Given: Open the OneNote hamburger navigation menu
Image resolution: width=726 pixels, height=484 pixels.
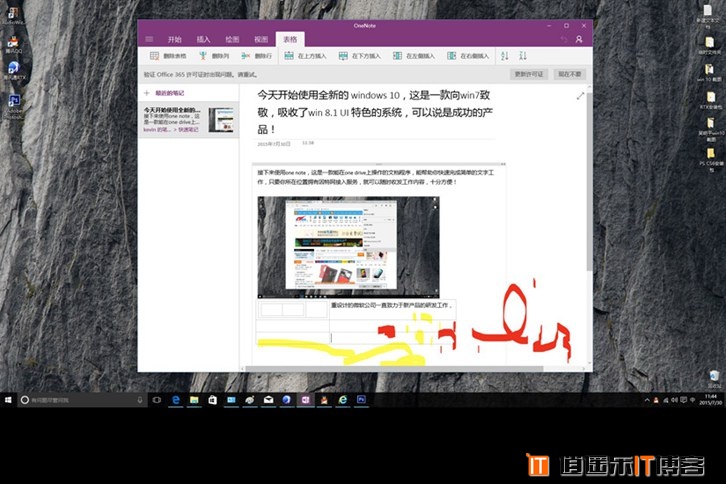Looking at the screenshot, I should pyautogui.click(x=149, y=39).
